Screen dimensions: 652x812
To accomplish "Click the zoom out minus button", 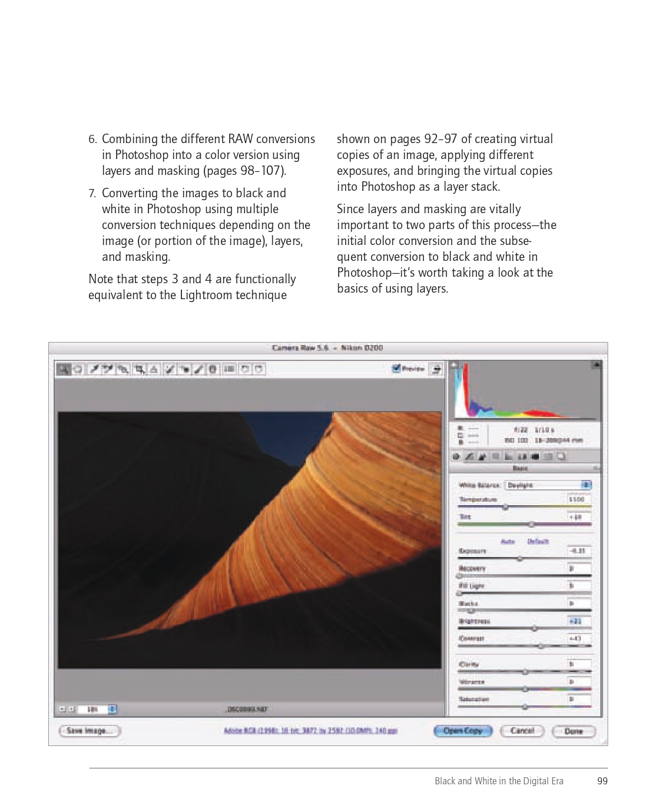I will (x=62, y=710).
